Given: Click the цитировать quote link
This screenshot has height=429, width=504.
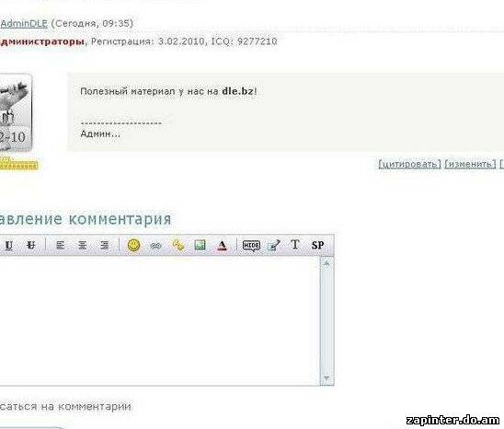Looking at the screenshot, I should click(x=409, y=164).
